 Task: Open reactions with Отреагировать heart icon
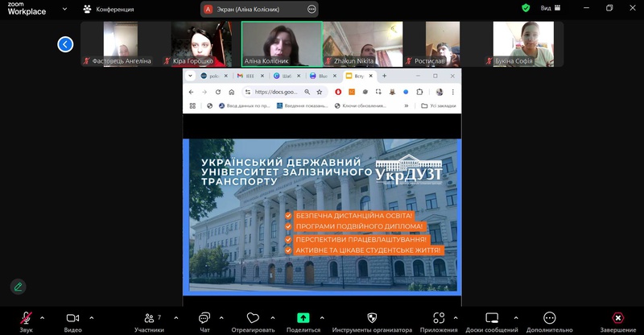253,322
